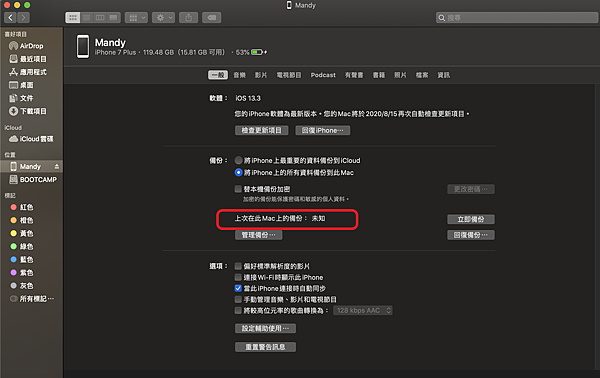The height and width of the screenshot is (378, 600).
Task: Click the 更改密碼 button
Action: (x=471, y=189)
